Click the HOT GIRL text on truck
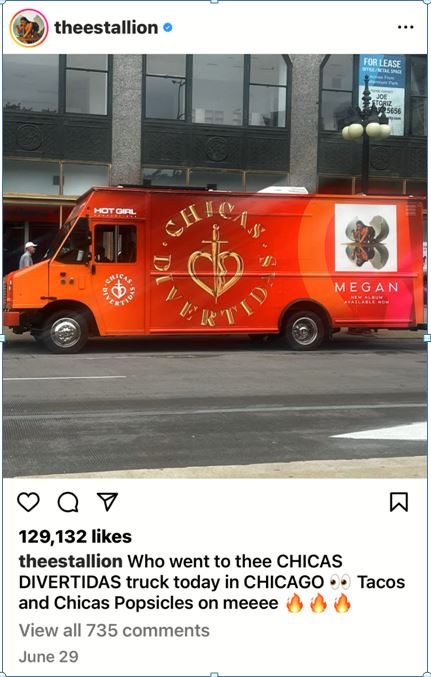Screen dimensions: 431x677 click(x=114, y=212)
